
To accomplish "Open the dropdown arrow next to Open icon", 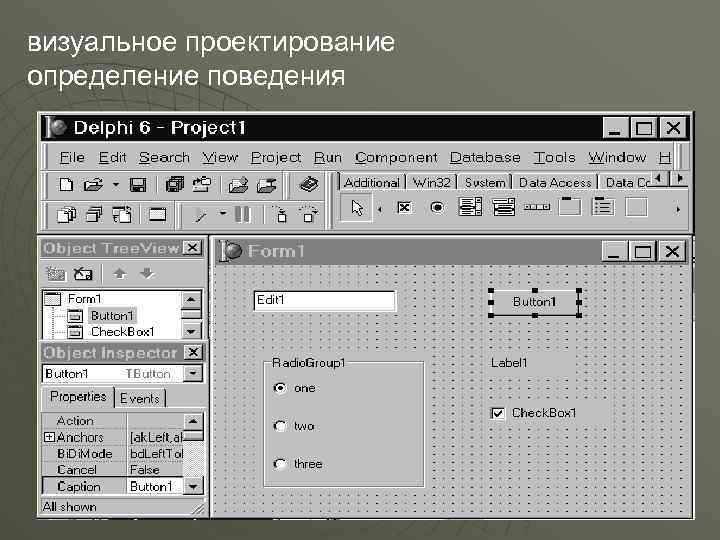I will point(116,185).
